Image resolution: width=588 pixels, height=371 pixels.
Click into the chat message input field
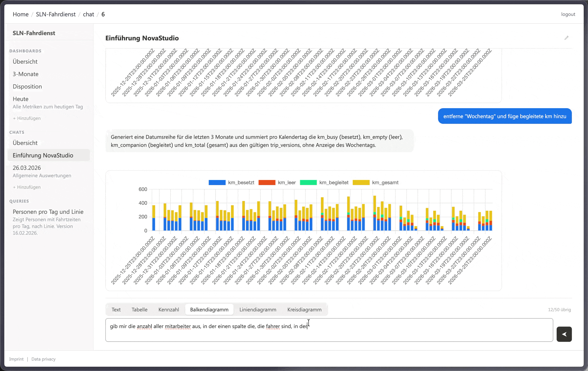click(x=329, y=330)
